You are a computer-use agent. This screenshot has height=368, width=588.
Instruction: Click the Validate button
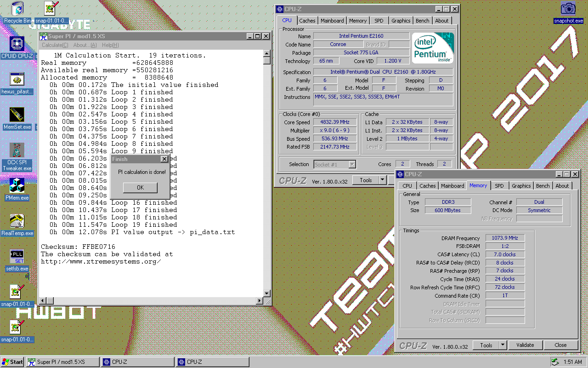click(x=525, y=345)
